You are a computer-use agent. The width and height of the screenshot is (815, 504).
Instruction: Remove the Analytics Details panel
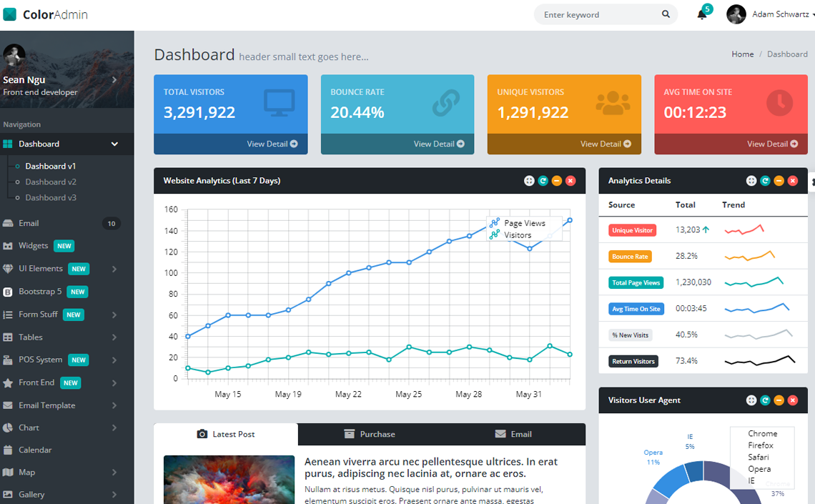(793, 181)
